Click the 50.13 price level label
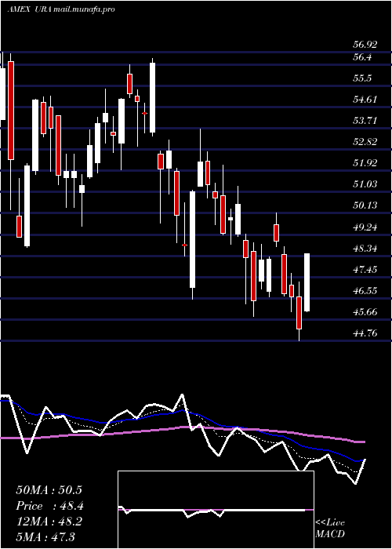Viewport: 392px width, 549px height. pos(365,205)
